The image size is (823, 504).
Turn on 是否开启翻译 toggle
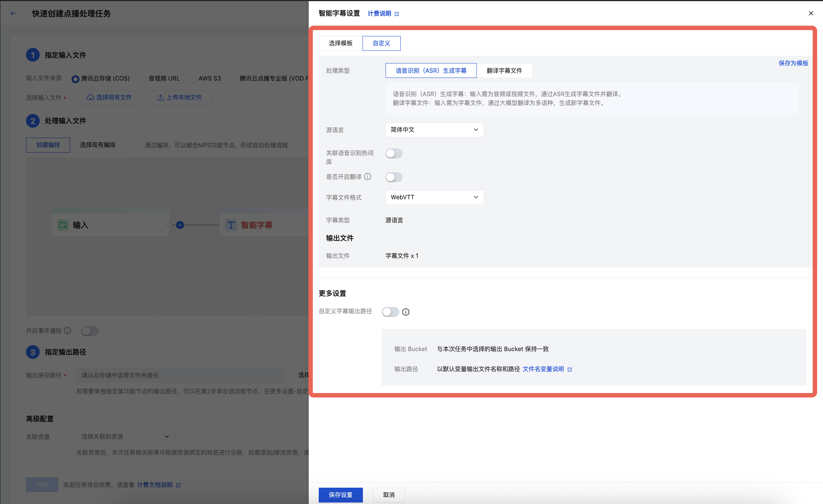pyautogui.click(x=394, y=177)
